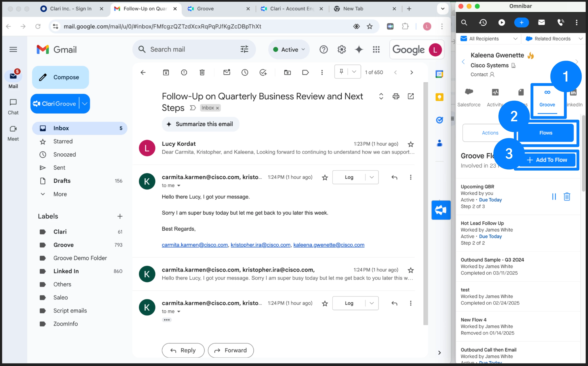This screenshot has width=588, height=366.
Task: Click the Snooze clock icon in toolbar
Action: point(245,72)
